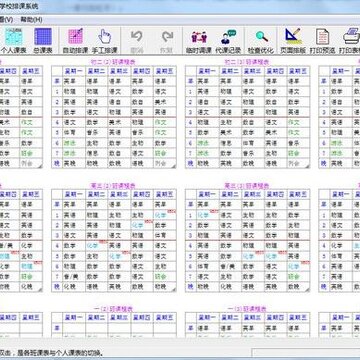
Task: Start 自动排课 automatic scheduling
Action: coord(75,41)
